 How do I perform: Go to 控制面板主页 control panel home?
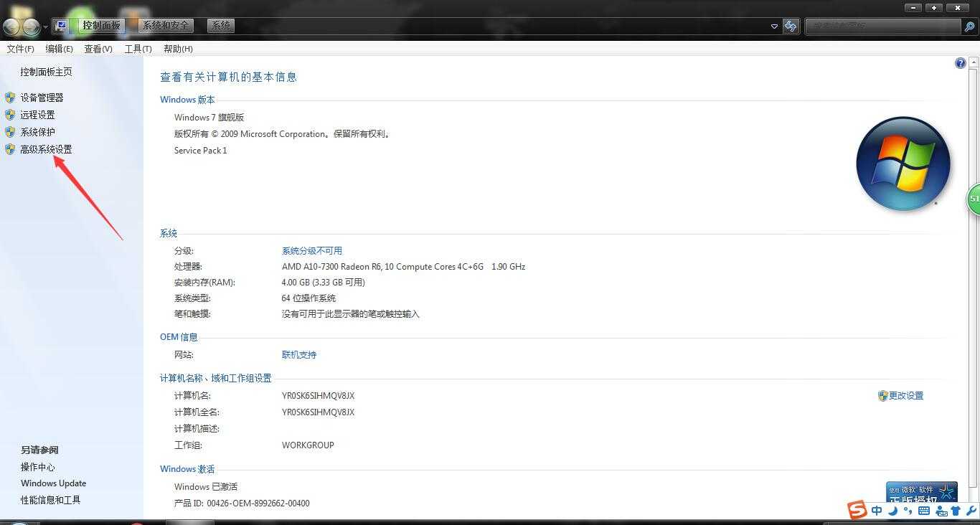(46, 72)
